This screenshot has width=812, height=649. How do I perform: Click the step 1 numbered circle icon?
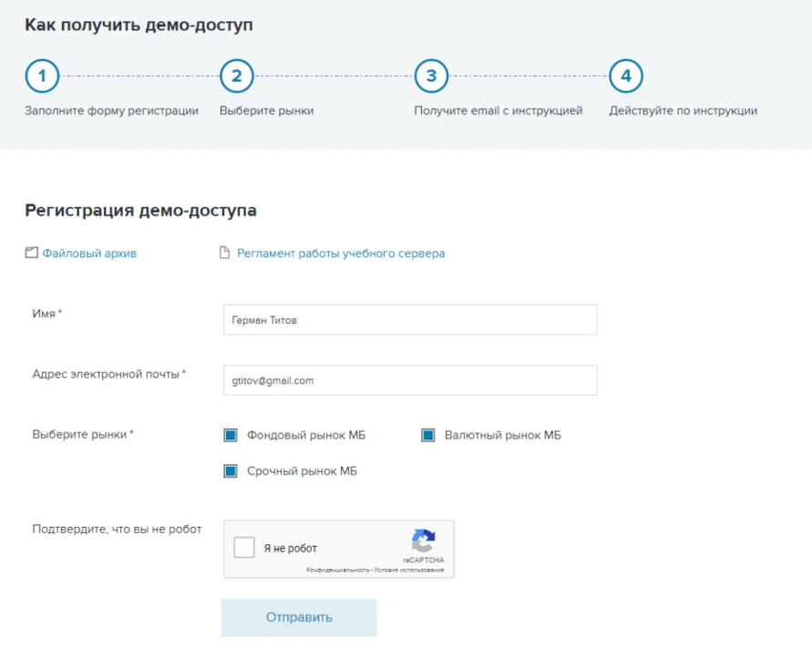[x=42, y=76]
